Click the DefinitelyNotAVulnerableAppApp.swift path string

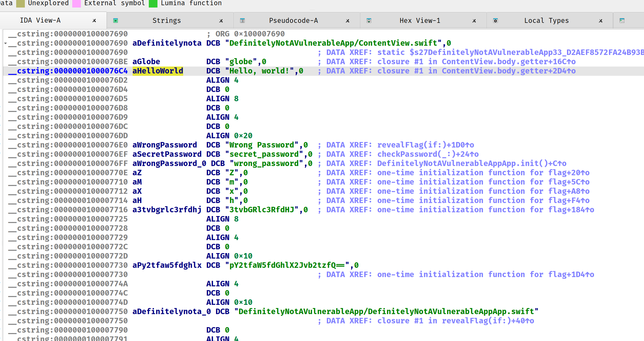pyautogui.click(x=386, y=311)
